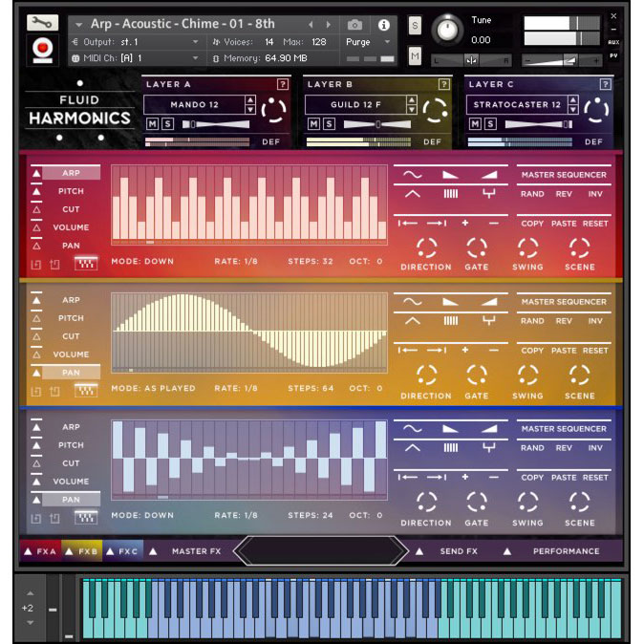
Task: Click RESET in blue sequencer
Action: point(595,477)
